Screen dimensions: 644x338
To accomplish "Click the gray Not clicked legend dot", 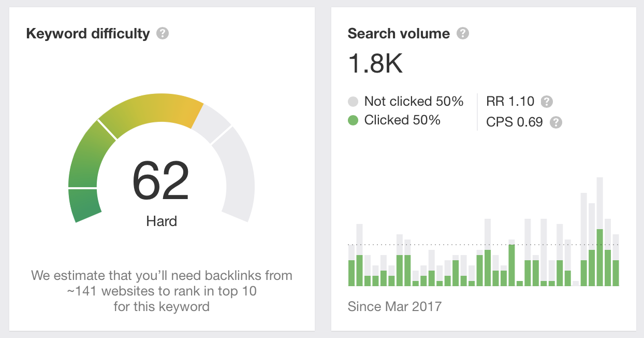I will click(x=353, y=101).
